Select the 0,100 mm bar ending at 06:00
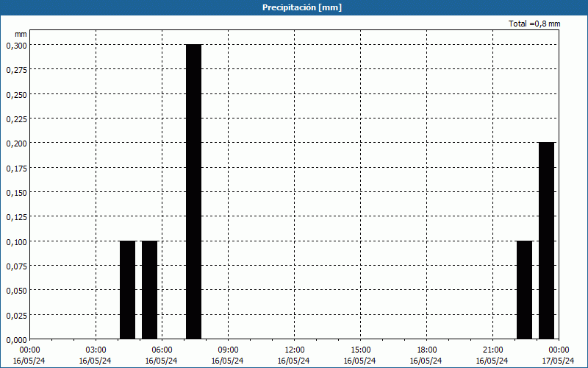588x368 pixels. click(150, 290)
